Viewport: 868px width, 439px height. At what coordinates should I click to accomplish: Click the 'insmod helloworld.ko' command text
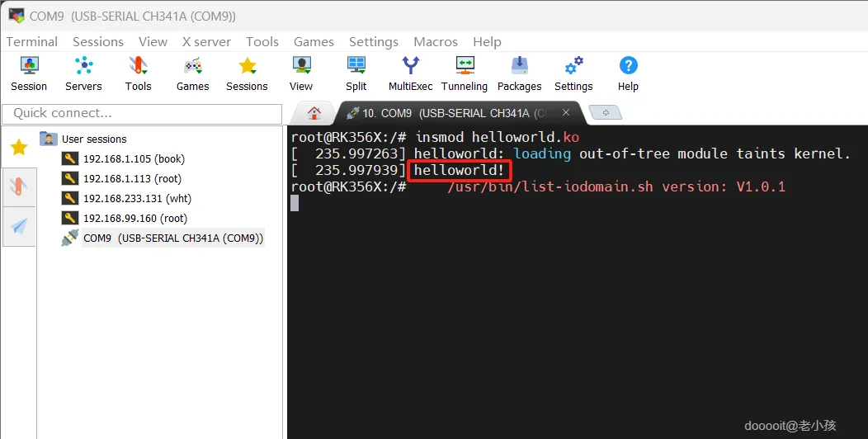(x=497, y=137)
